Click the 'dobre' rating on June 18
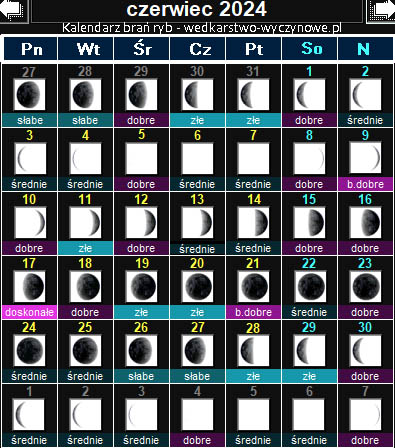395x448 pixels. pyautogui.click(x=85, y=312)
